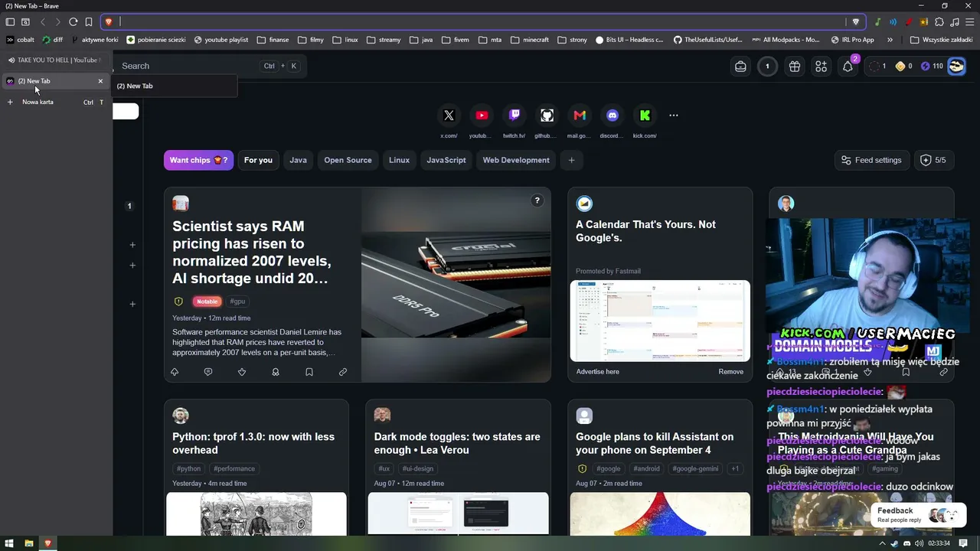Open the TAKE YOU TO HELL YouTube tab
Image resolution: width=980 pixels, height=551 pixels.
[55, 60]
